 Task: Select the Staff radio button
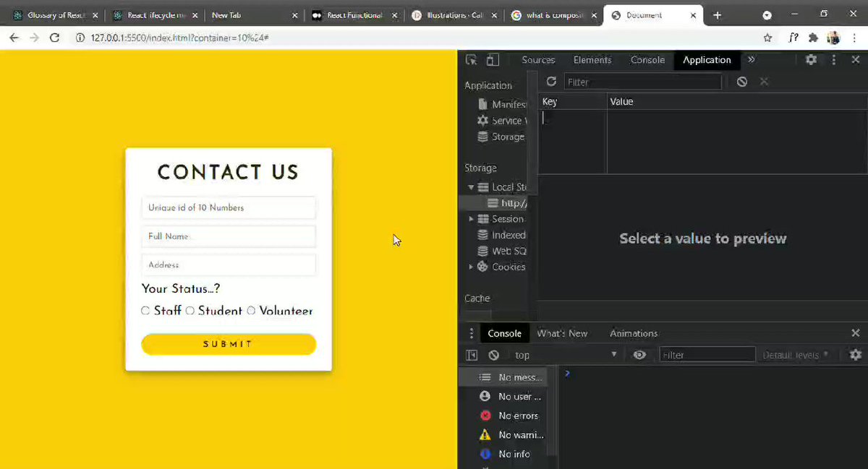click(x=145, y=311)
